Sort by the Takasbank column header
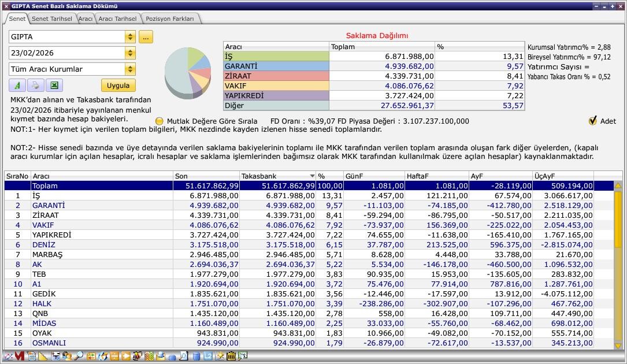This screenshot has width=627, height=364. point(278,176)
